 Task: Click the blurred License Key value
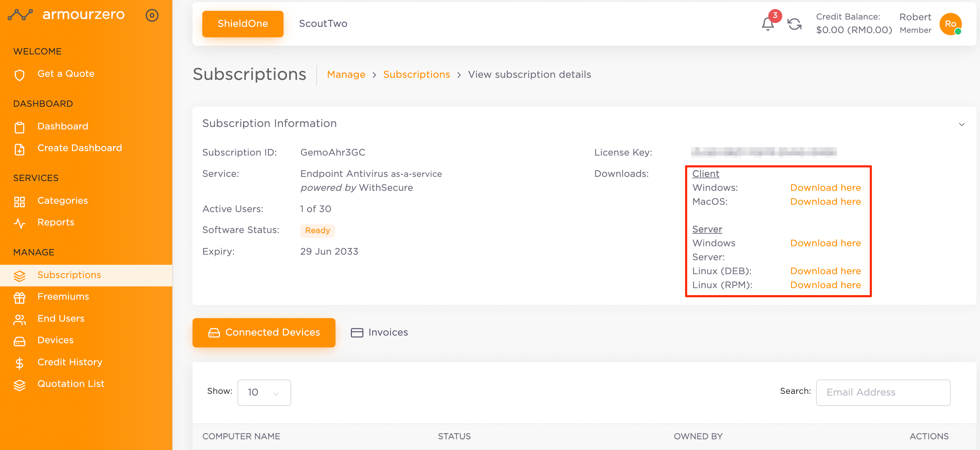(x=763, y=152)
